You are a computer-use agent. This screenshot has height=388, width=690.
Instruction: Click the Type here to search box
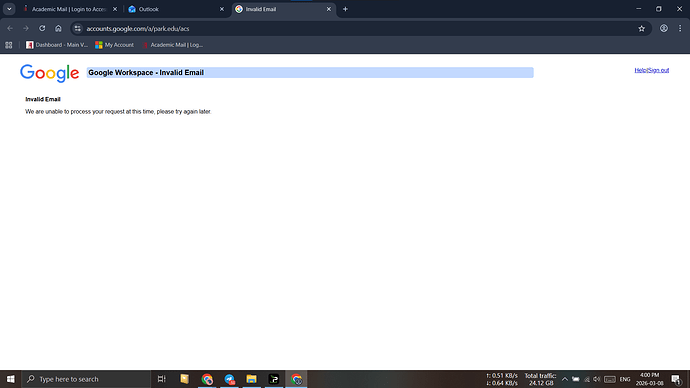pos(86,379)
